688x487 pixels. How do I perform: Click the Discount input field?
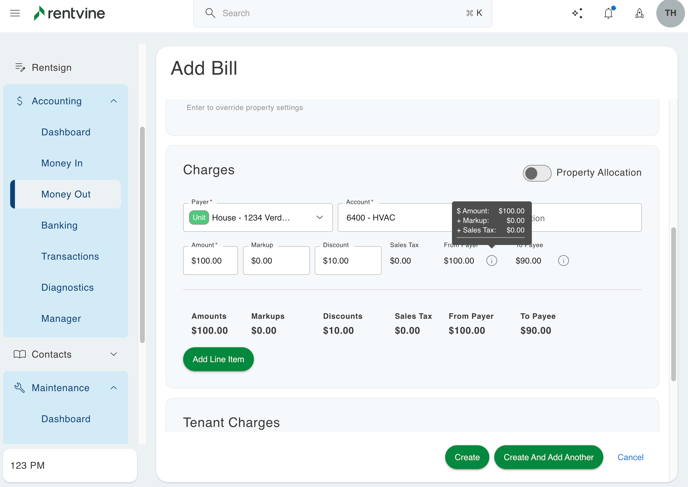coord(347,261)
